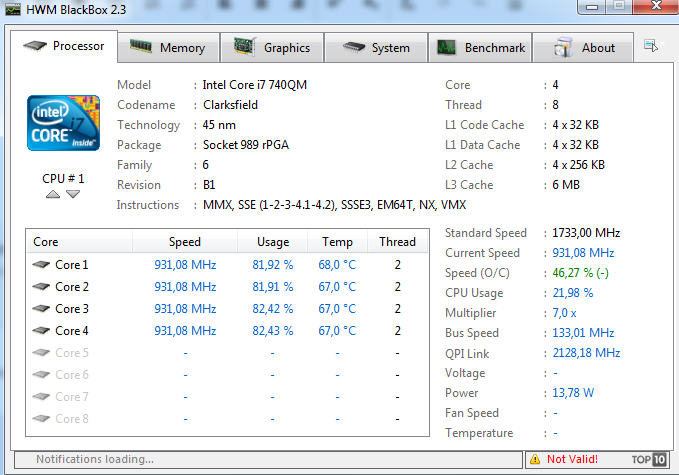
Task: Click the L2 Cache value '4 x 256 KB'
Action: pyautogui.click(x=579, y=165)
